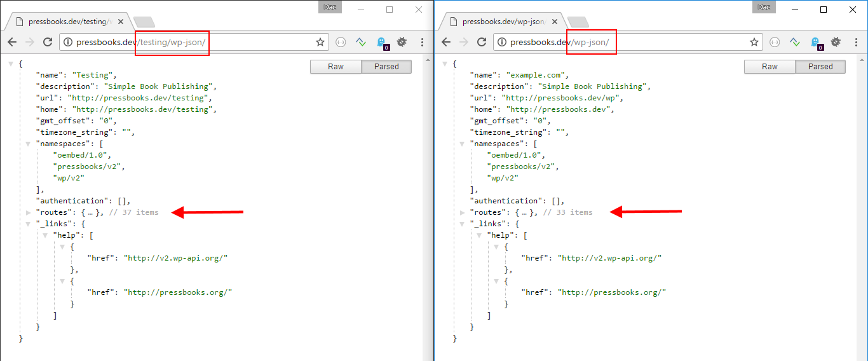Click the Ghostery extension in left window
Screen dimensions: 868x361
[382, 43]
